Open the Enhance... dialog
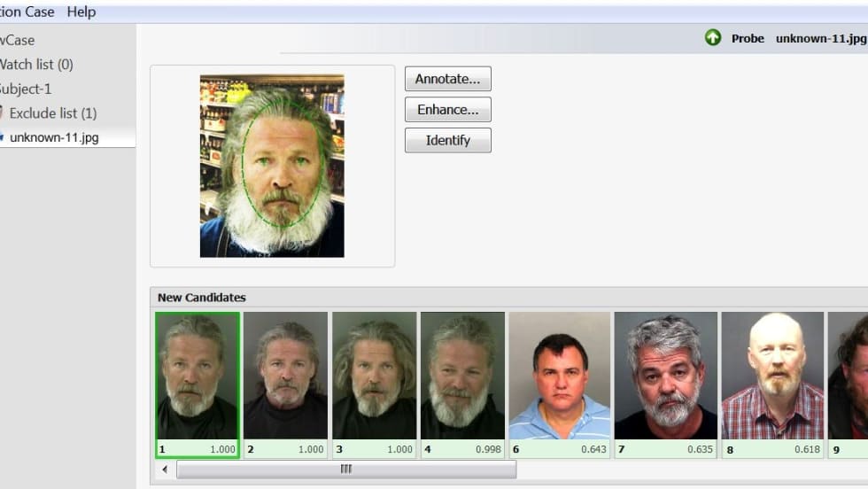The width and height of the screenshot is (868, 489). 447,110
